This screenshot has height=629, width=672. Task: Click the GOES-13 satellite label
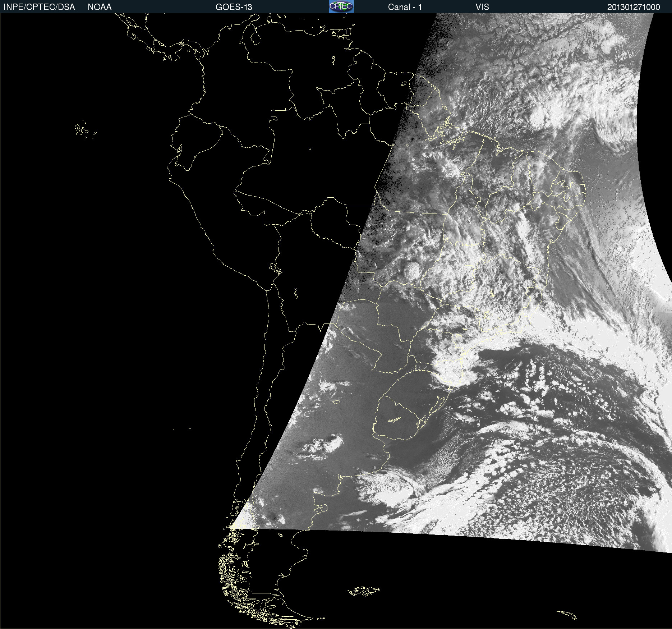234,7
